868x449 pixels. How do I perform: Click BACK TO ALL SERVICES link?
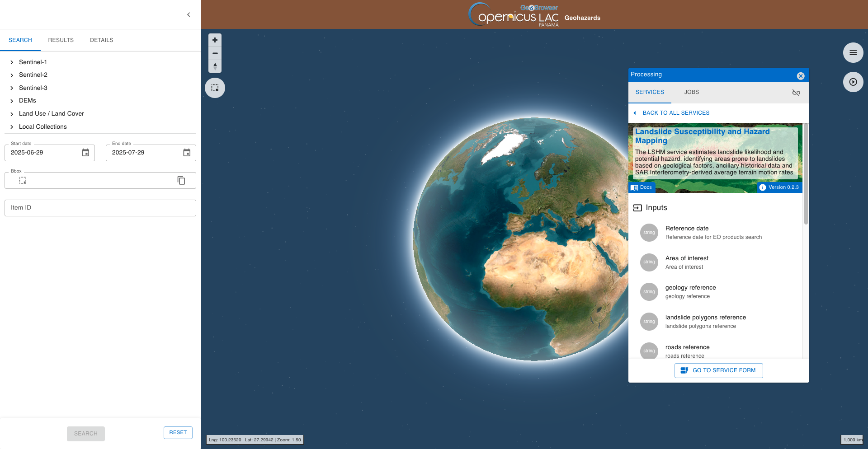pyautogui.click(x=675, y=113)
